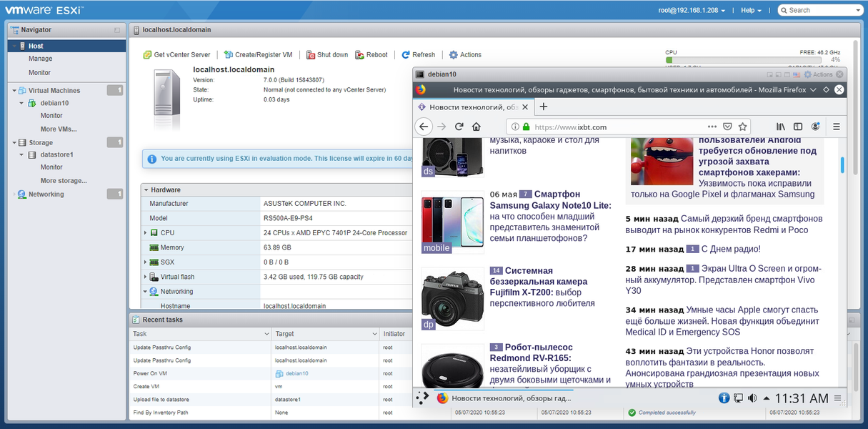Save page to Pocket in Firefox
This screenshot has height=429, width=868.
[x=727, y=127]
